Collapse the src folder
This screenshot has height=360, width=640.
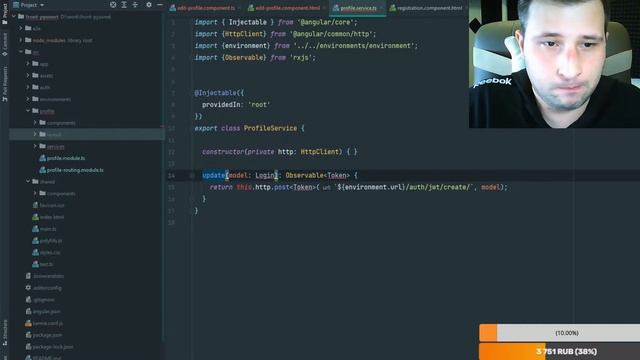point(21,52)
